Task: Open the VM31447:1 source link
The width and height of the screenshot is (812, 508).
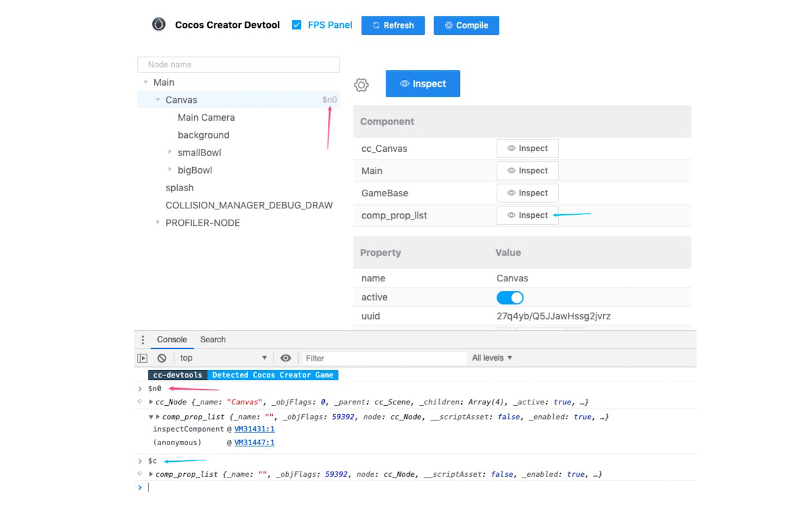Action: tap(254, 443)
